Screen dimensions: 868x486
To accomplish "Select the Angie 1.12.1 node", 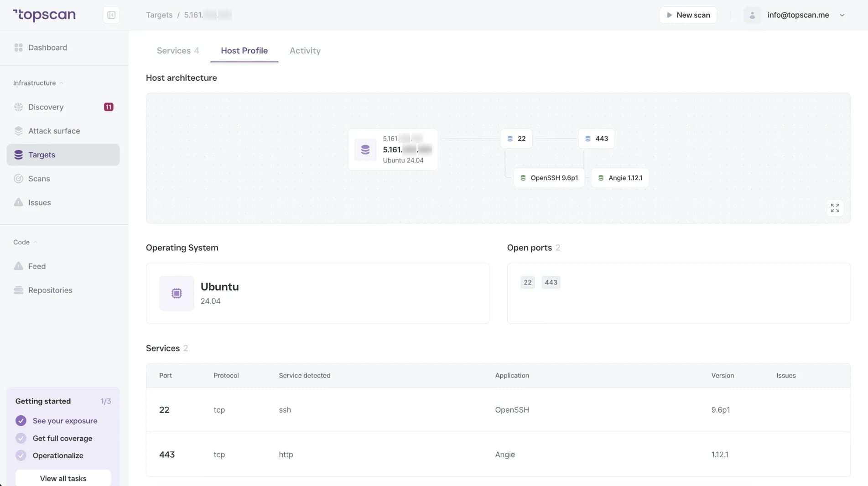I will [620, 178].
